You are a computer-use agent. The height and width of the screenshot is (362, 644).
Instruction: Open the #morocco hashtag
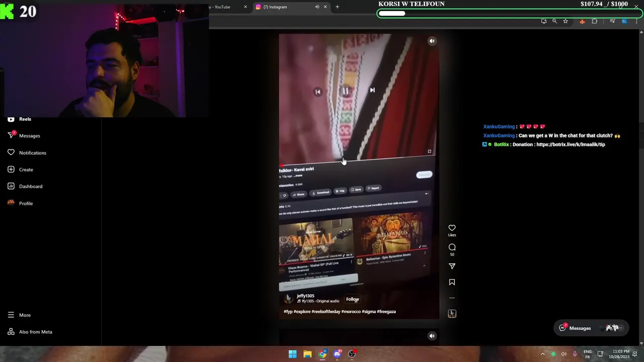tap(351, 312)
